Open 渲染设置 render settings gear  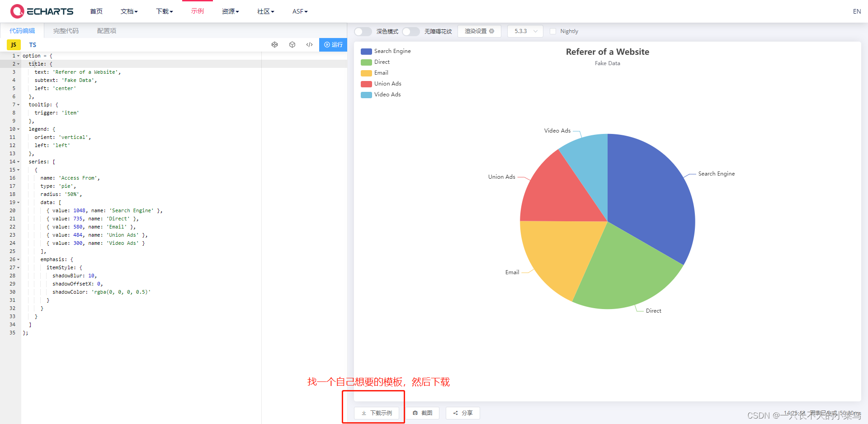click(x=479, y=31)
